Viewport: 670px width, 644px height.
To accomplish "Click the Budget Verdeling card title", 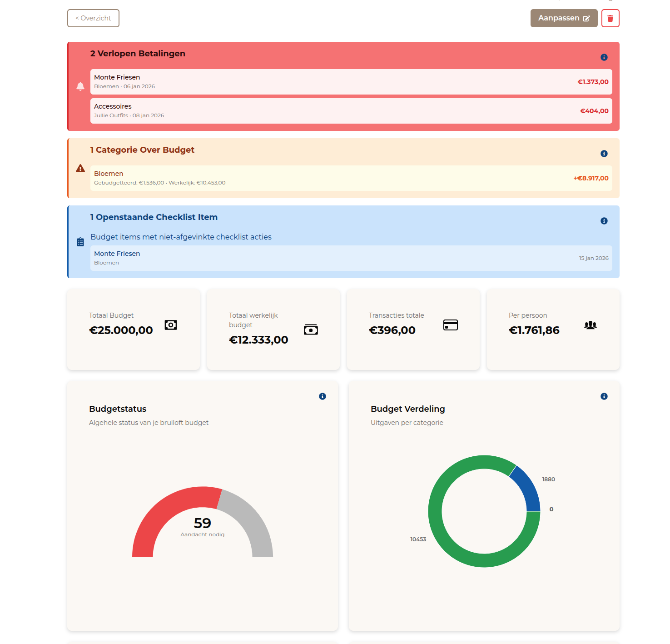I will point(408,409).
